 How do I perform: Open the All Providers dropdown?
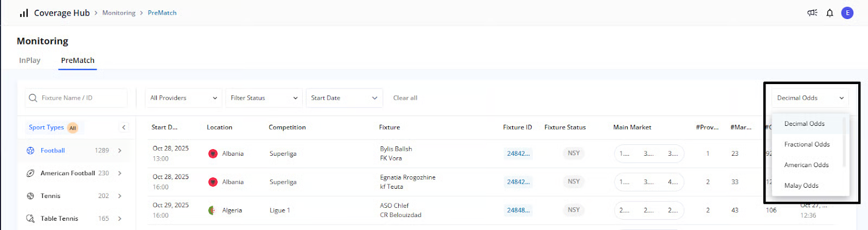(x=183, y=98)
